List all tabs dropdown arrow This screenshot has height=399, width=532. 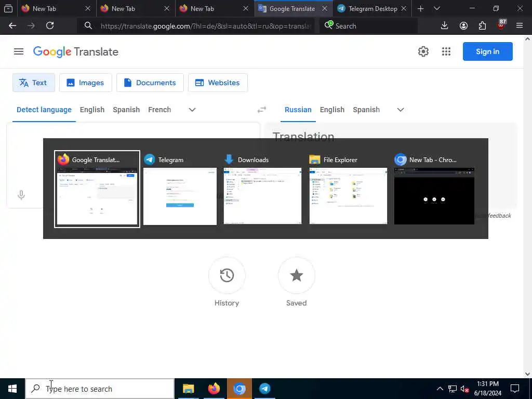click(437, 8)
